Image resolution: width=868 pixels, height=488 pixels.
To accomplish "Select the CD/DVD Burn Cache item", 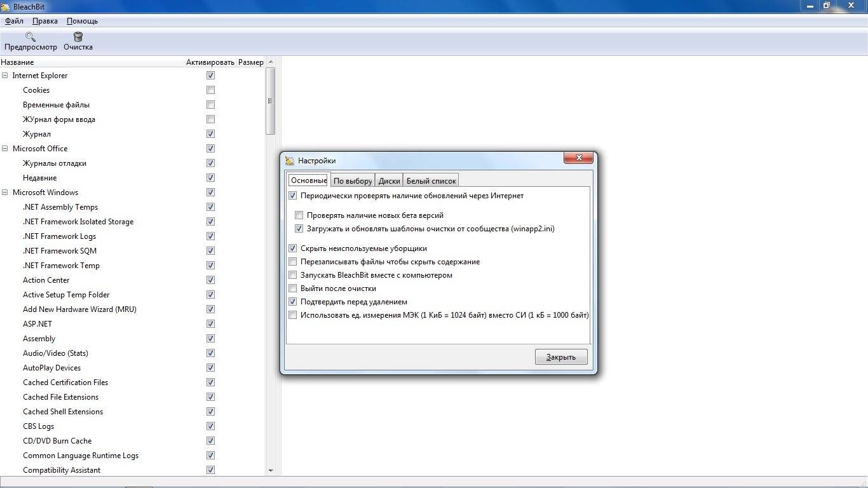I will point(57,441).
